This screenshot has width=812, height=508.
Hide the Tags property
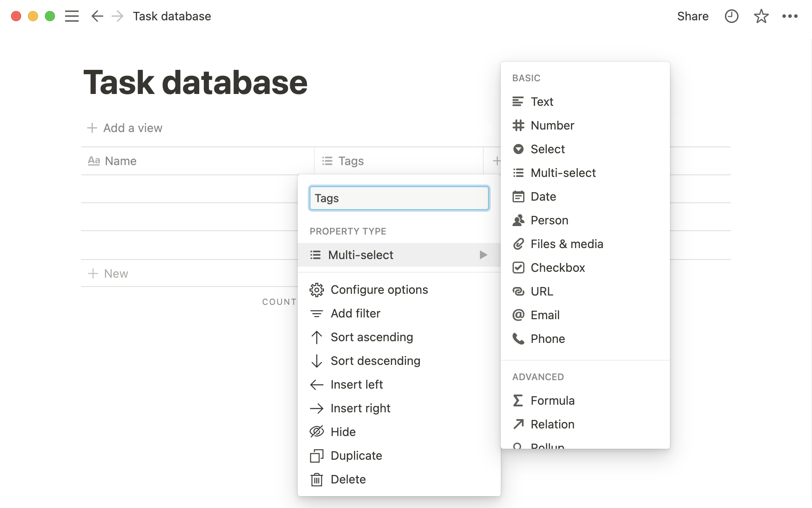click(343, 432)
